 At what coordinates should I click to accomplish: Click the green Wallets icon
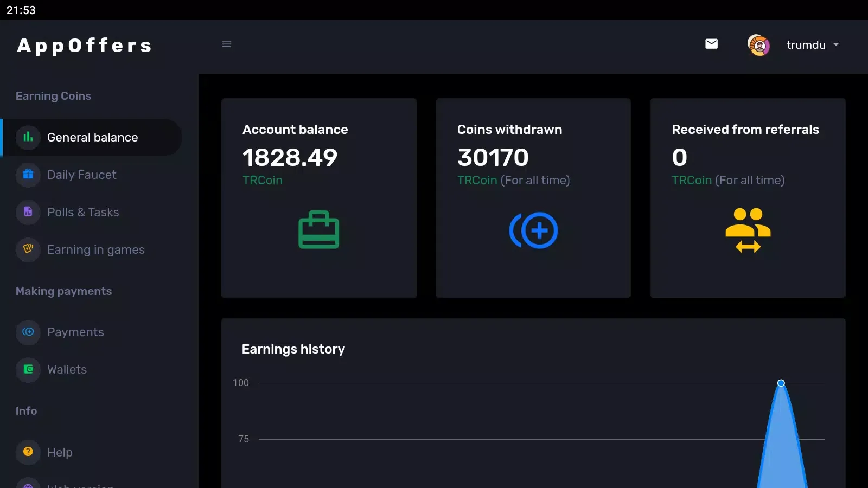point(28,369)
